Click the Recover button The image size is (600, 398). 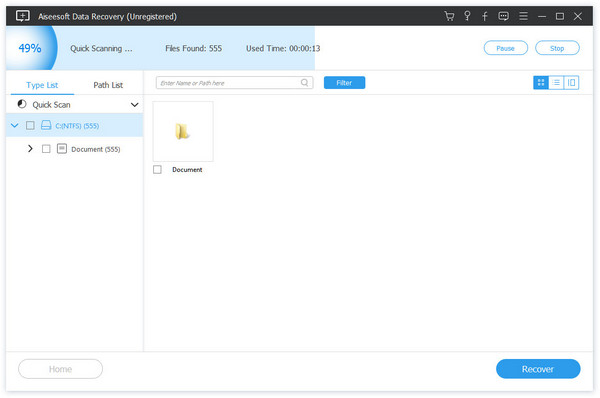click(538, 369)
